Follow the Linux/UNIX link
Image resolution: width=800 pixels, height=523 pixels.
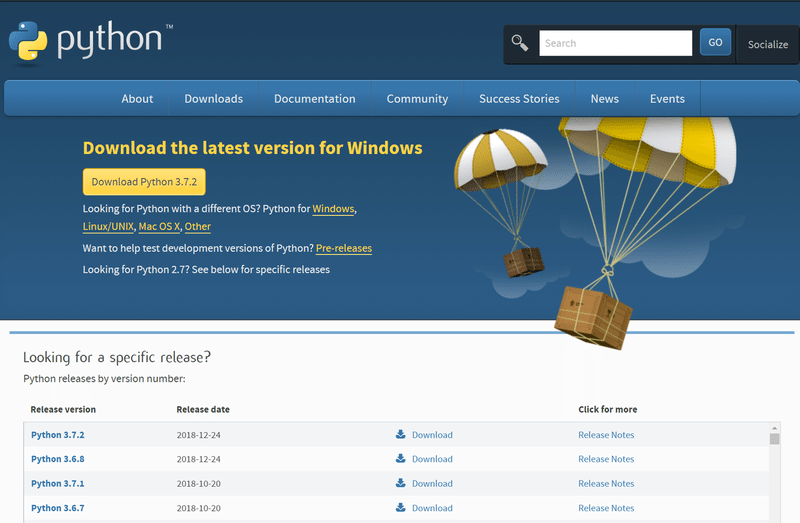(x=108, y=227)
